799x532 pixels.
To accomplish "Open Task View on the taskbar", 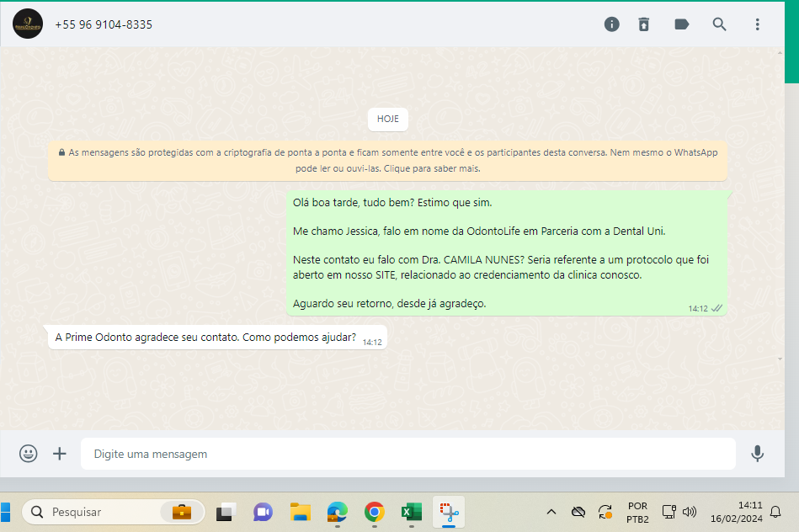I will point(226,512).
